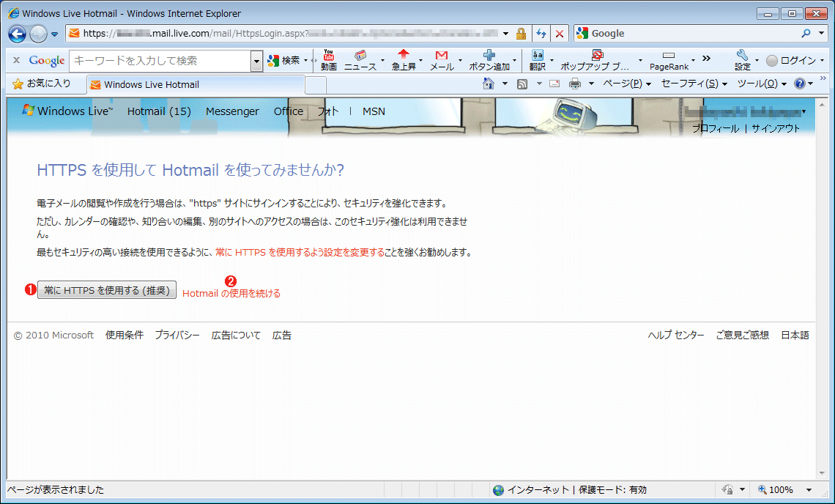Viewport: 835px width, 504px height.
Task: Expand the printer options dropdown arrow
Action: pos(591,84)
